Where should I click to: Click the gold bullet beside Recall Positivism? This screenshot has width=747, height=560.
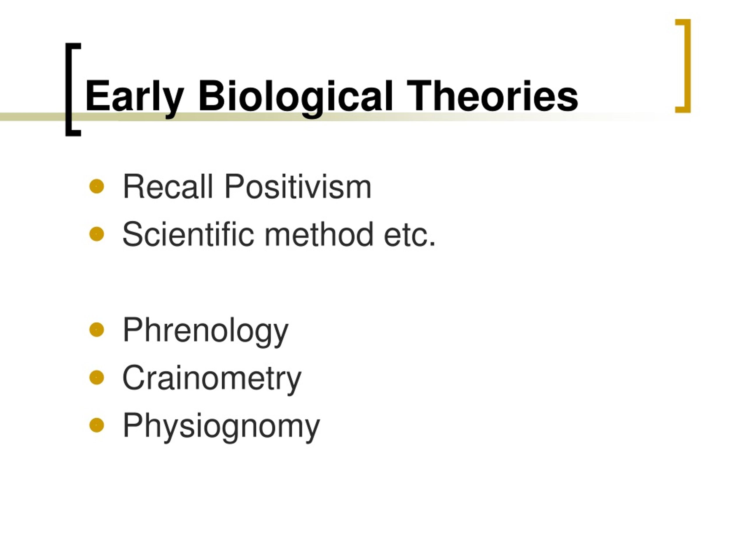(x=97, y=186)
